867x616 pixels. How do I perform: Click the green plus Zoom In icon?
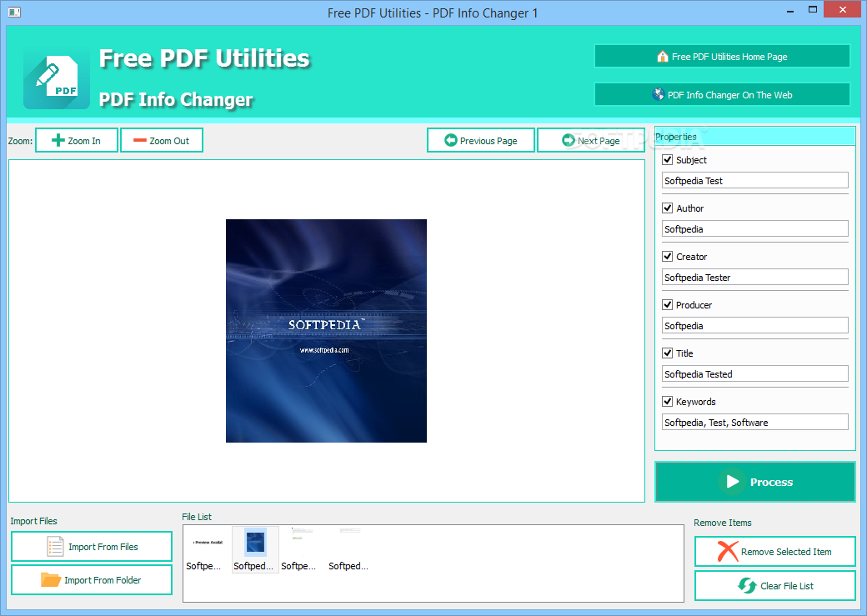click(58, 140)
